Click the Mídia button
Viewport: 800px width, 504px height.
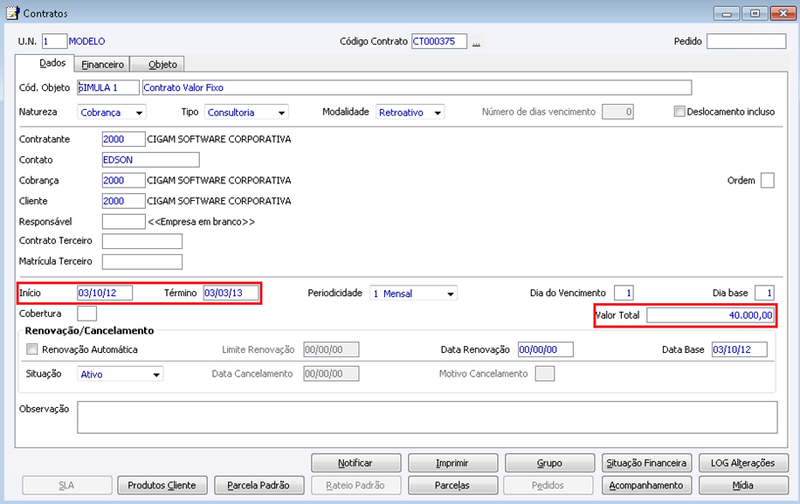(743, 485)
